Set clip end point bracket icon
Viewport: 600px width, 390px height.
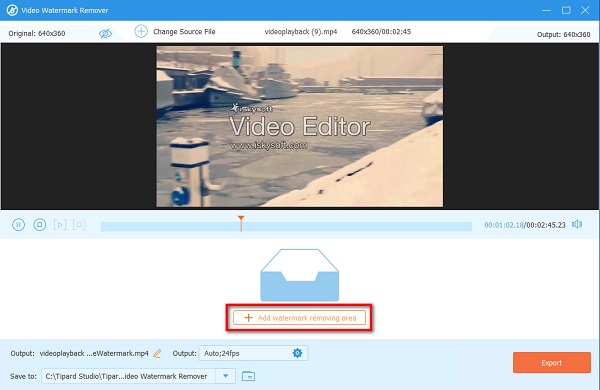79,225
